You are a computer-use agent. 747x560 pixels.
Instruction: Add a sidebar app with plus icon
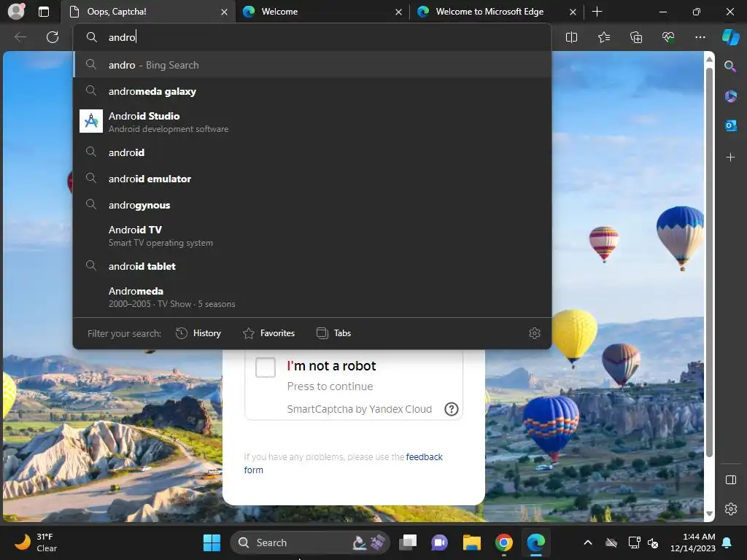[730, 157]
